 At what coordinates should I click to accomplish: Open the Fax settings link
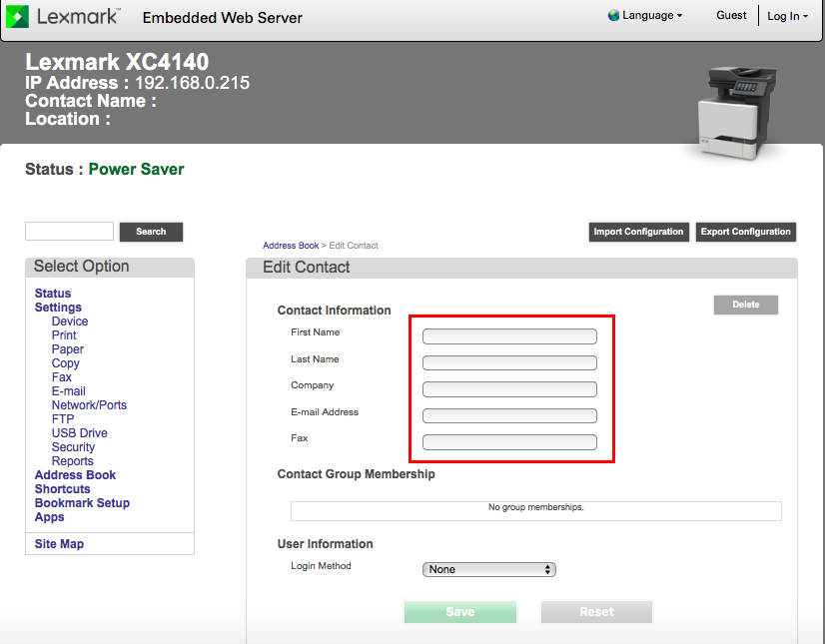click(62, 376)
